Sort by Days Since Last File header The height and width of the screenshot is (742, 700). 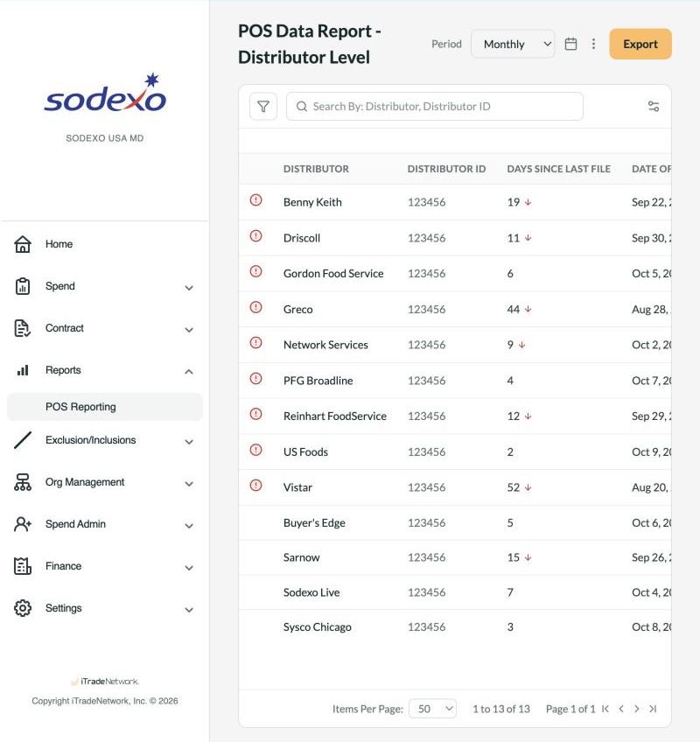coord(559,169)
